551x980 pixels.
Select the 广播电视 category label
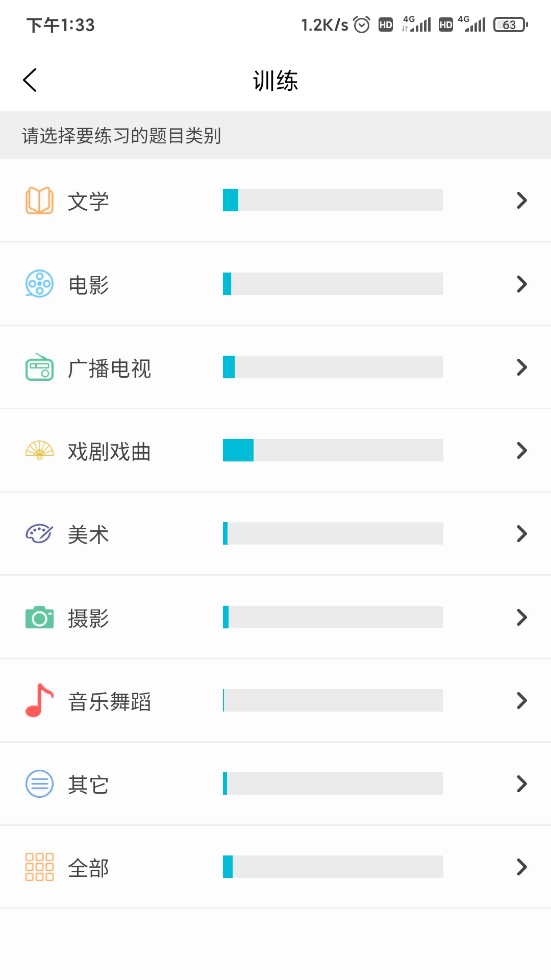(x=109, y=368)
